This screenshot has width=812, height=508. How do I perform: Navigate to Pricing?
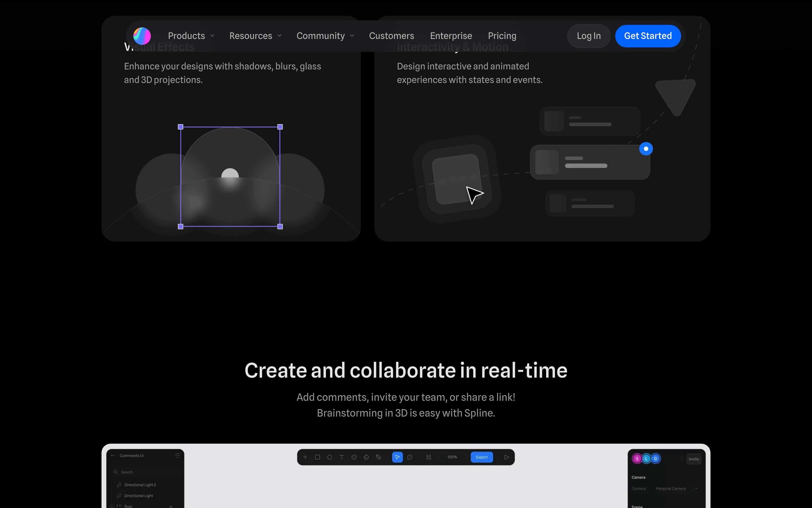502,36
